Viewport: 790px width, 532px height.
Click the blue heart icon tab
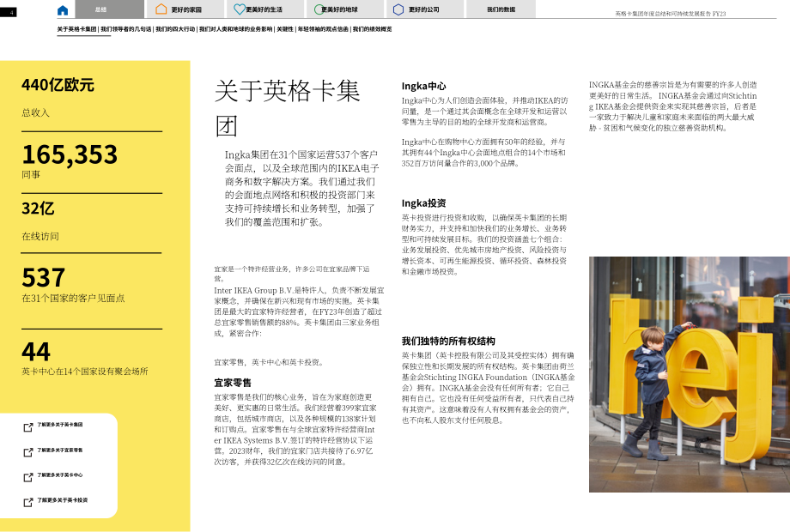point(240,9)
